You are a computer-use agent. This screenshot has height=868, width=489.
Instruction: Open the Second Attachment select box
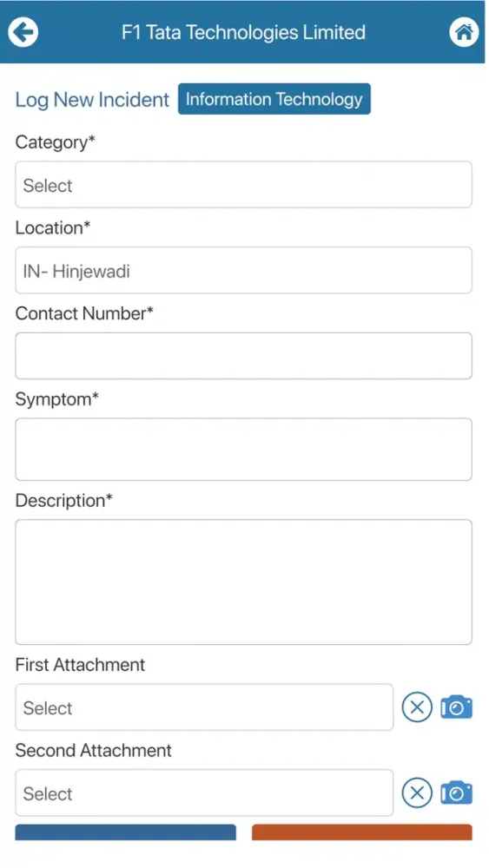(204, 792)
